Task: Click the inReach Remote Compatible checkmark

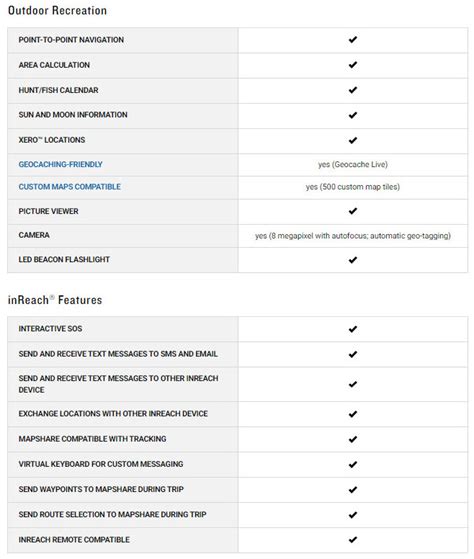Action: (353, 540)
